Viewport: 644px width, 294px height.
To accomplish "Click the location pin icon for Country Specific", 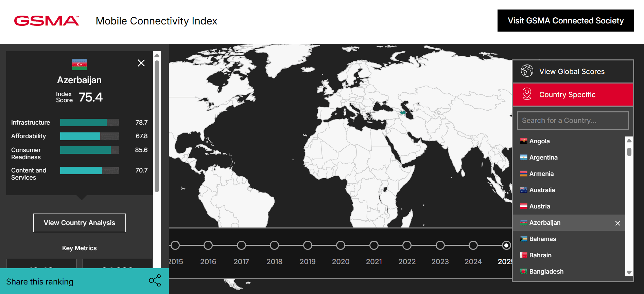I will (527, 94).
